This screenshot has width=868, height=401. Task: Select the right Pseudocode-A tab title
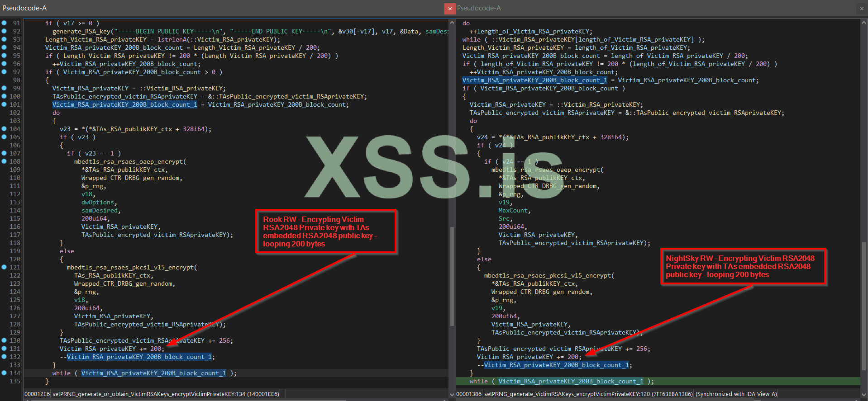pos(479,8)
